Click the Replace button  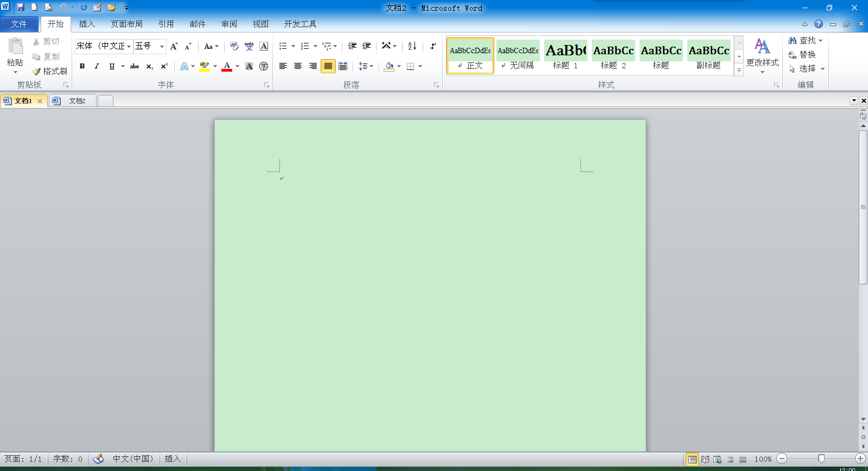[x=802, y=54]
